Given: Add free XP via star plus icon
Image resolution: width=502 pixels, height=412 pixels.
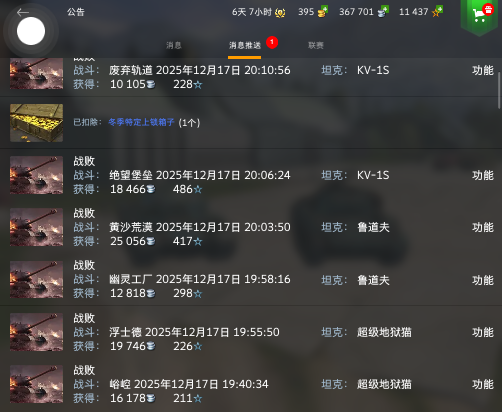Looking at the screenshot, I should [x=437, y=12].
